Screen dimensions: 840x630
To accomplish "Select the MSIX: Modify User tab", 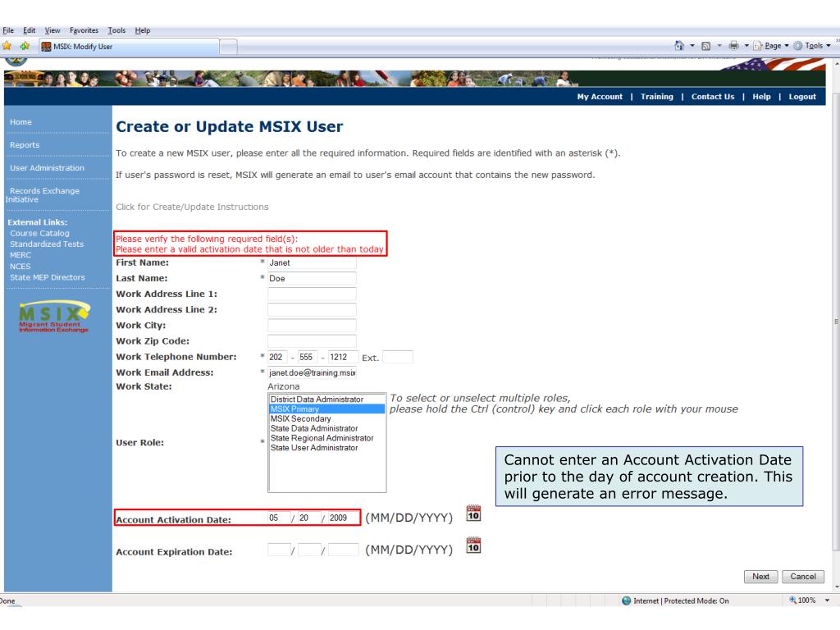I will [129, 47].
